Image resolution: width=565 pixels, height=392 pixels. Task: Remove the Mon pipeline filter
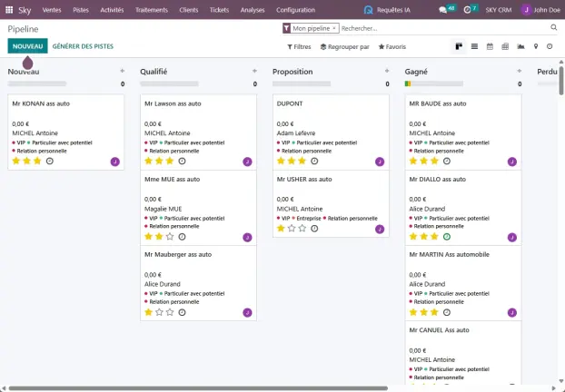[334, 28]
